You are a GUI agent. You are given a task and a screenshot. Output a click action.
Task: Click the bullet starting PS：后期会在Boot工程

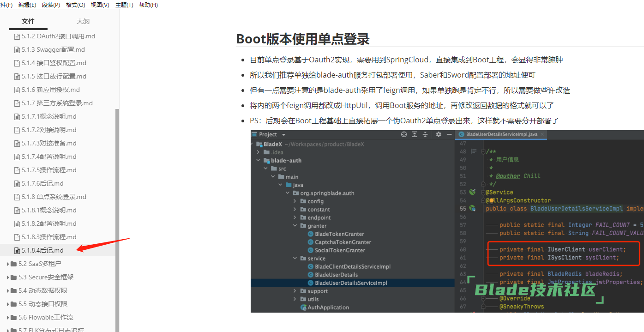[x=404, y=121]
